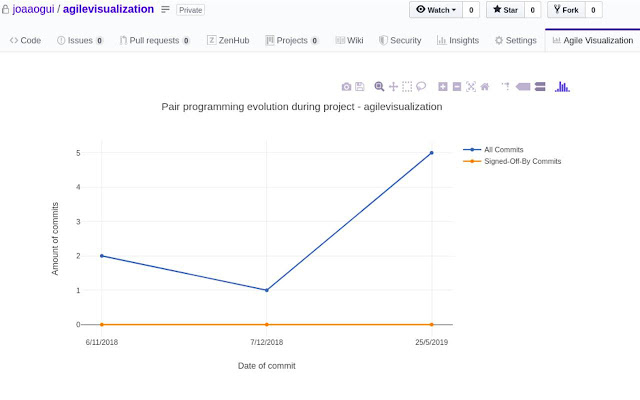Click the All Commits point at 6/11/2018
This screenshot has width=640, height=400.
coord(102,256)
